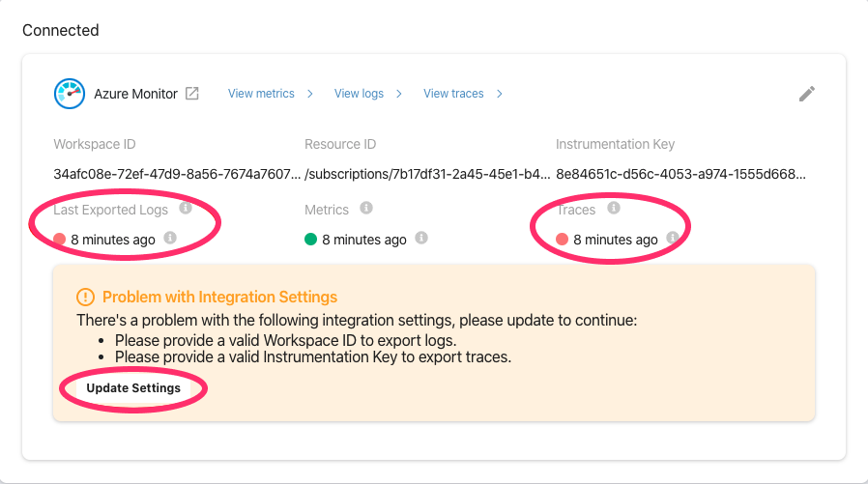868x484 pixels.
Task: Click red status dot under Last Exported Logs
Action: click(x=59, y=239)
